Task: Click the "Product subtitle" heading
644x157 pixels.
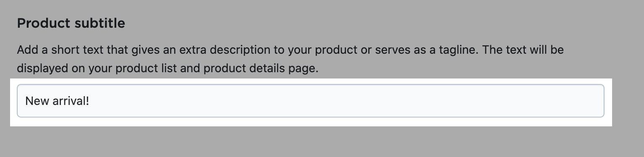Action: click(x=71, y=23)
